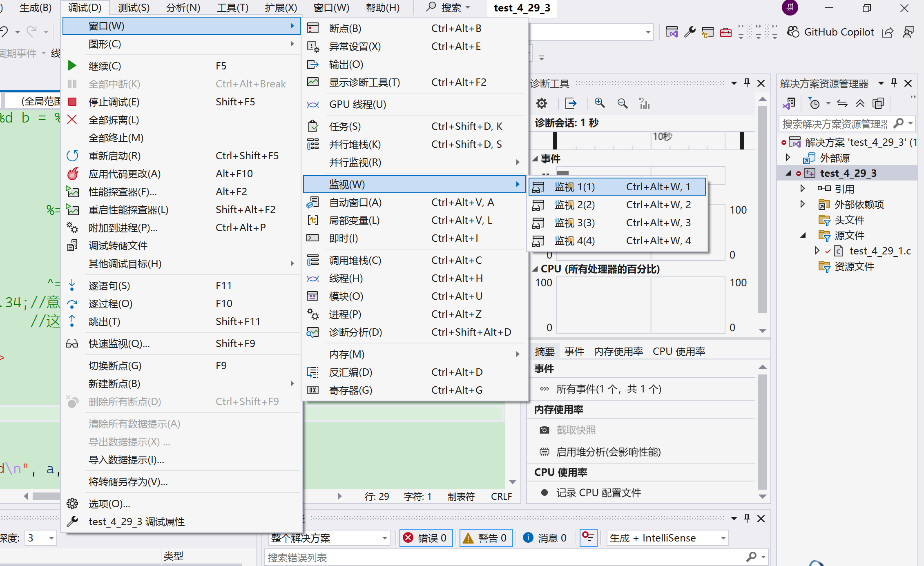Toggle the Messages 0 filter button
The width and height of the screenshot is (924, 566).
click(x=545, y=538)
